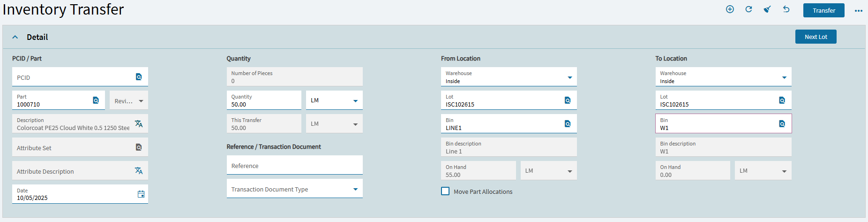Click the Transfer button
The height and width of the screenshot is (222, 868).
(x=823, y=10)
